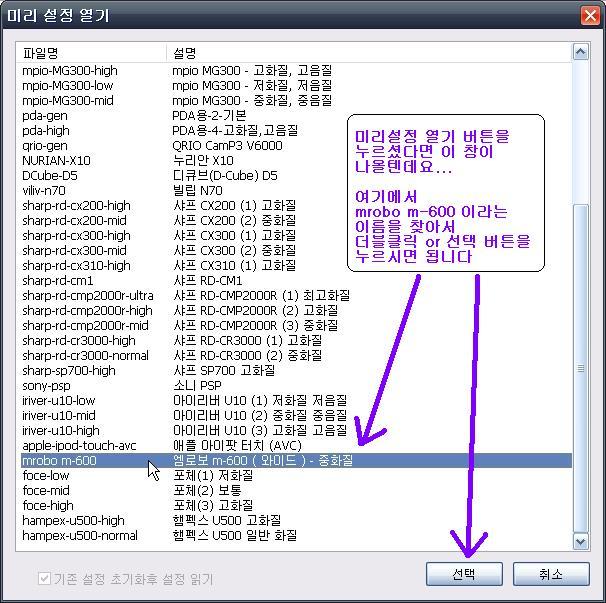Select the sharp-rd-cx200-mid preset
Image resolution: width=606 pixels, height=603 pixels.
click(296, 220)
